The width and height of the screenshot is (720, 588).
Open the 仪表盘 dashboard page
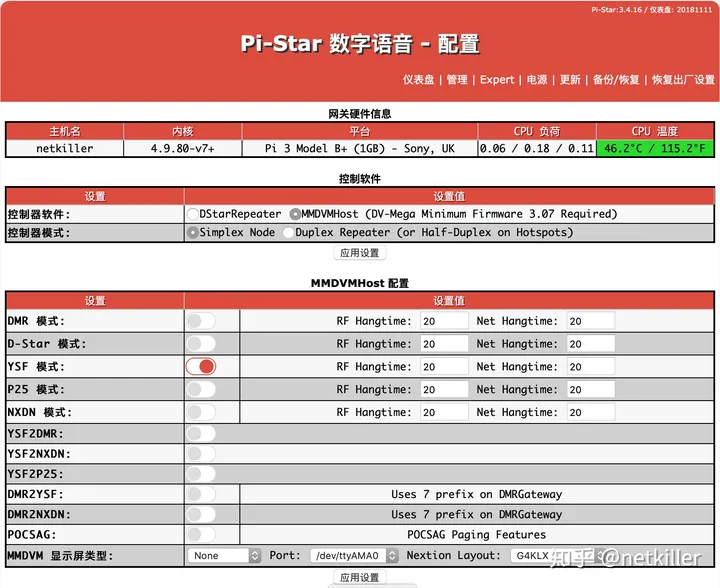tap(418, 80)
